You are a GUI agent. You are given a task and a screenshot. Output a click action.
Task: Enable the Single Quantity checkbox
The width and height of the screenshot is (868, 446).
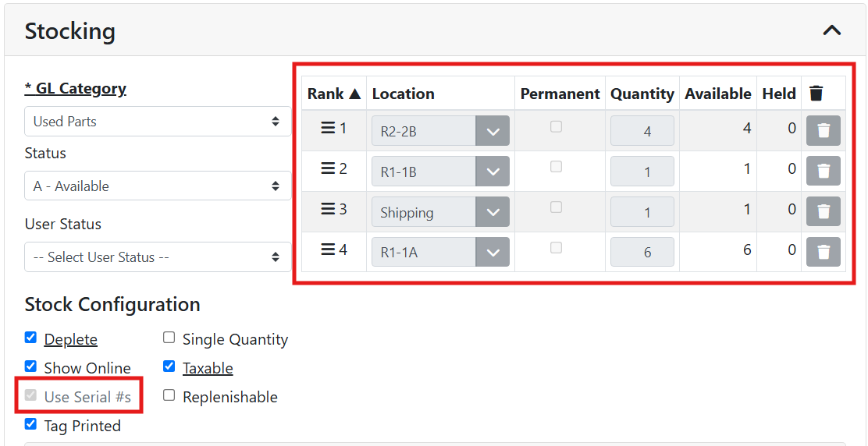pyautogui.click(x=169, y=338)
